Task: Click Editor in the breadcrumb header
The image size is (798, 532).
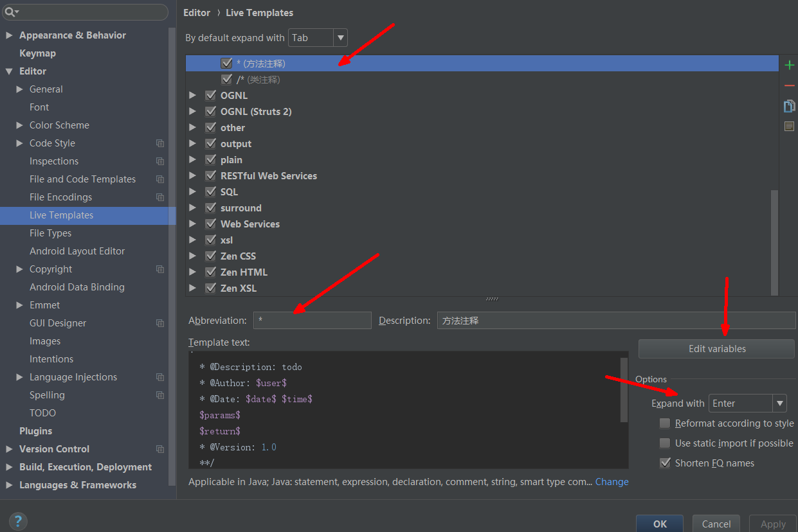Action: pos(197,13)
